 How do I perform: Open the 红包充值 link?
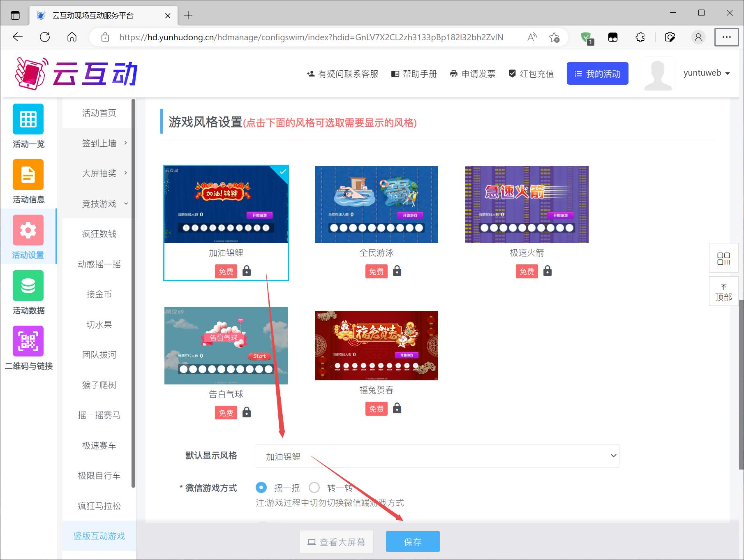pos(531,74)
